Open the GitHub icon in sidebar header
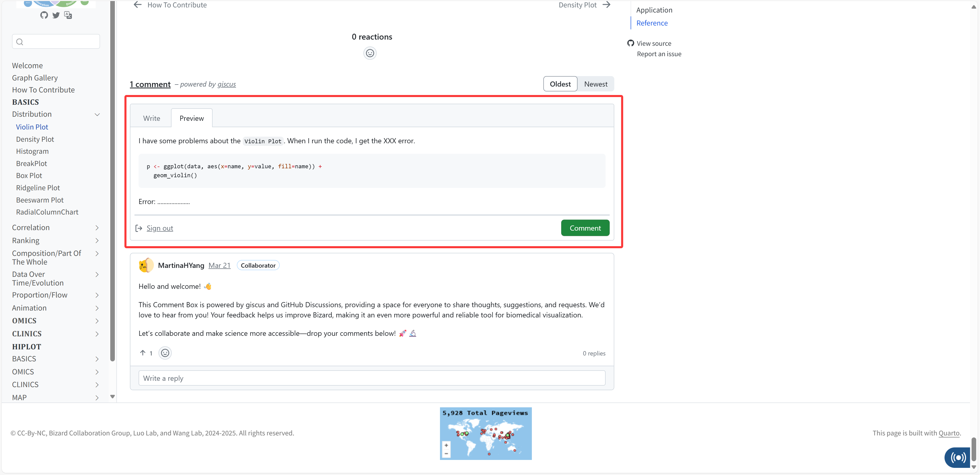Image resolution: width=980 pixels, height=475 pixels. point(44,15)
